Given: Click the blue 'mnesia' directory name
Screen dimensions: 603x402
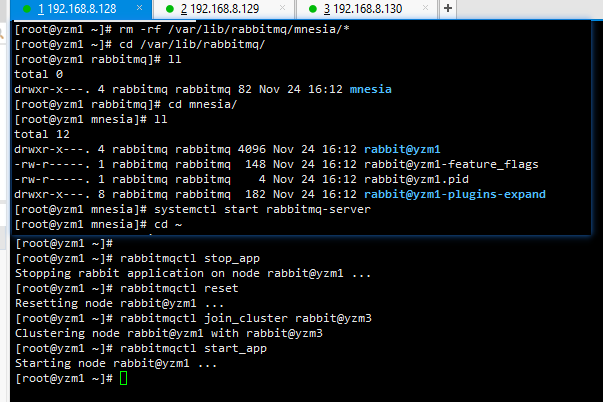Looking at the screenshot, I should tap(370, 89).
